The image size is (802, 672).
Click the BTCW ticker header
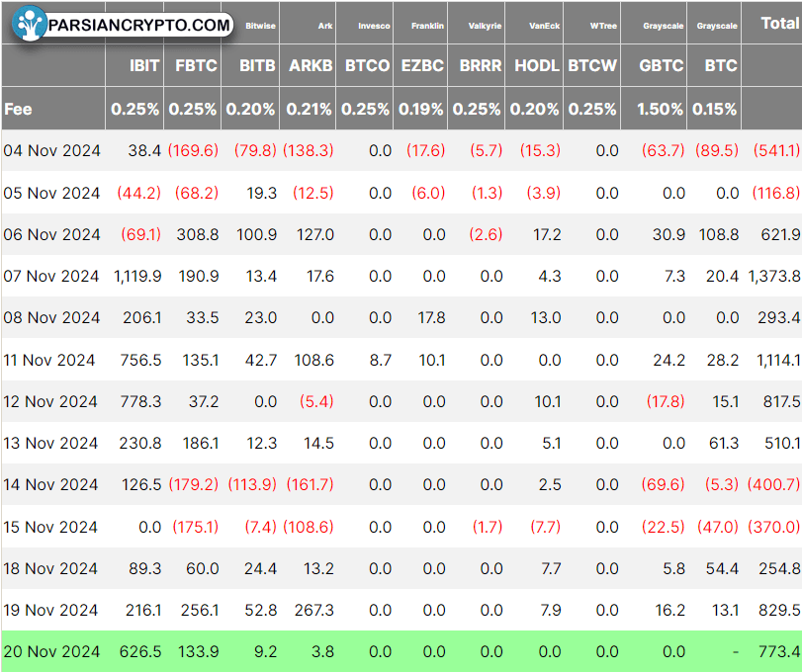[x=592, y=65]
